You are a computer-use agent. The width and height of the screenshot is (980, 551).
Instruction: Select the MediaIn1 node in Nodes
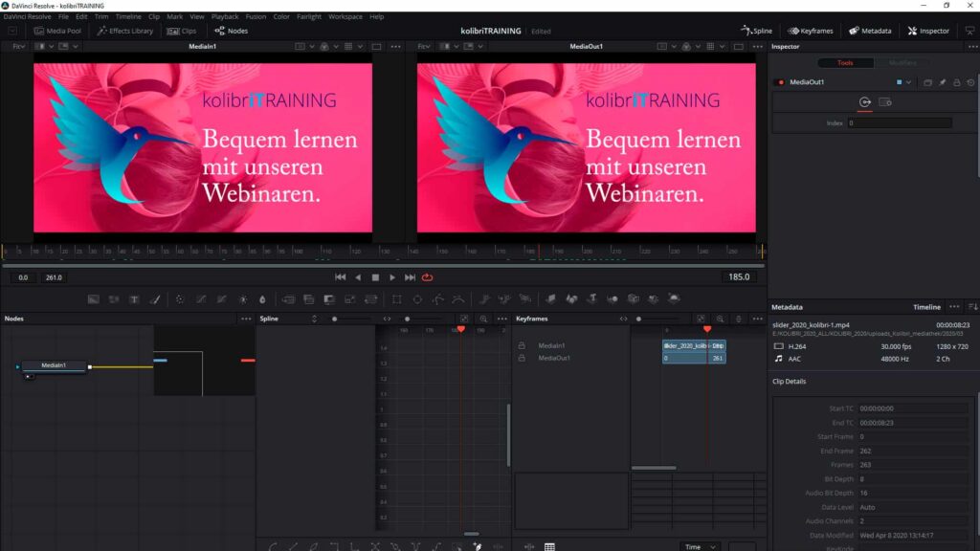pyautogui.click(x=54, y=366)
